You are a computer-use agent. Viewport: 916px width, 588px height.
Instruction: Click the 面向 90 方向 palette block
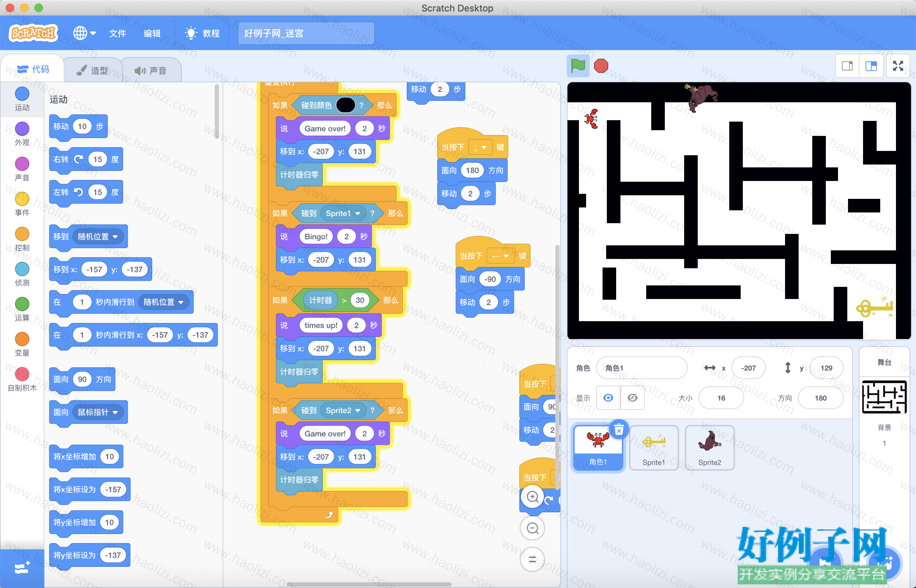tap(82, 379)
